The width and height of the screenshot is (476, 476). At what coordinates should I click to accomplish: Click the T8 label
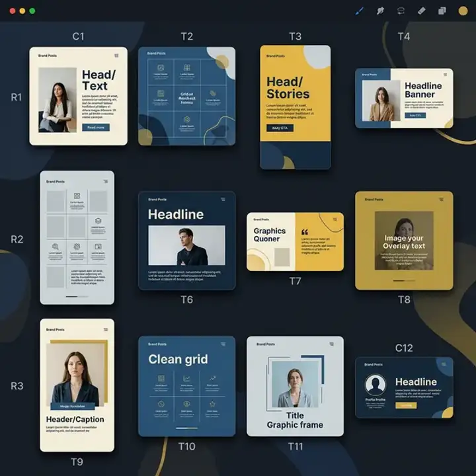pyautogui.click(x=404, y=299)
